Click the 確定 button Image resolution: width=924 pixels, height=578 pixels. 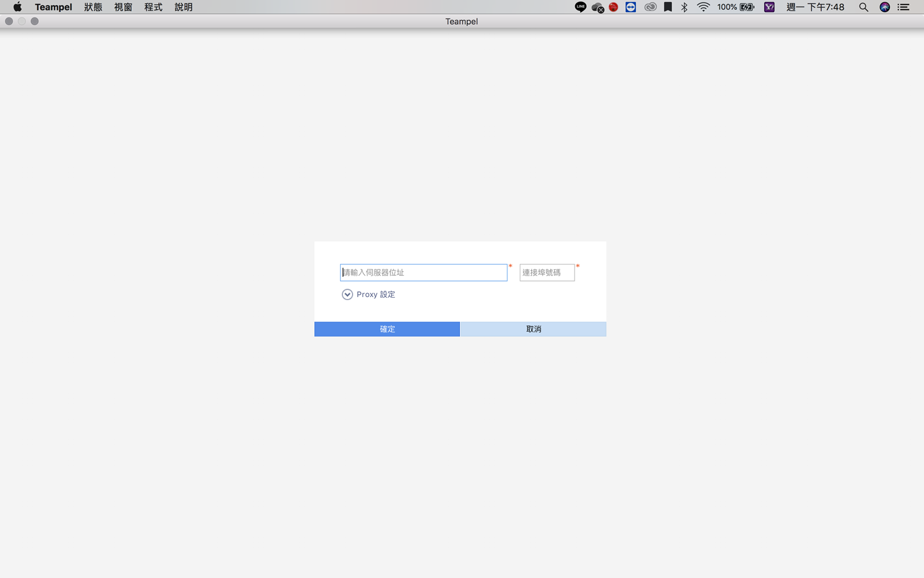387,329
